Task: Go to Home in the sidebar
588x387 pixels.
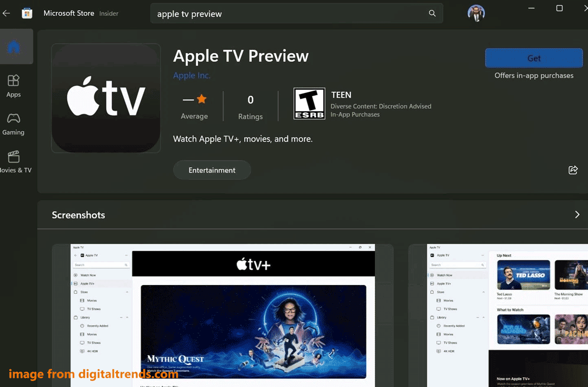Action: (14, 47)
